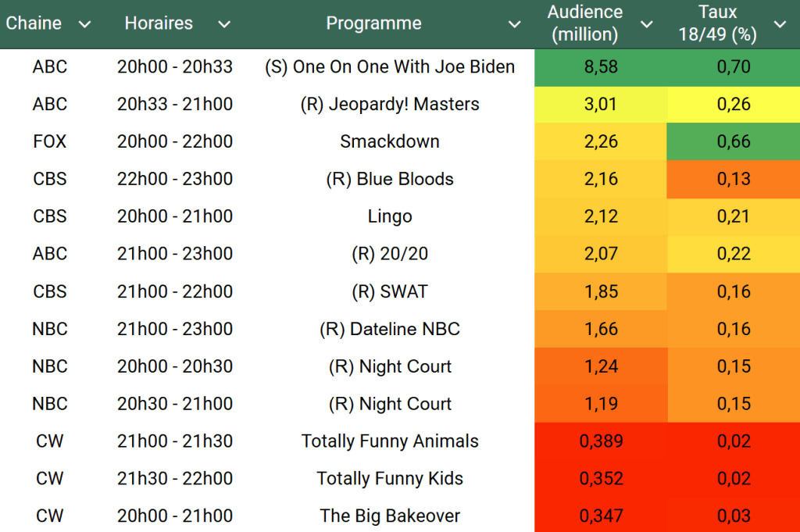This screenshot has height=532, width=800.
Task: Click the Lingo programme cell
Action: [390, 216]
